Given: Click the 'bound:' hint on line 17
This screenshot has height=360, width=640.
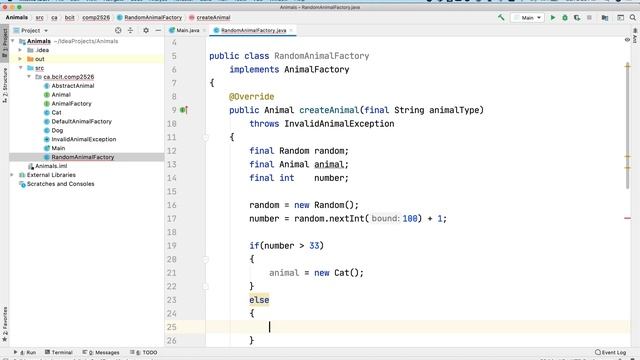Looking at the screenshot, I should click(385, 219).
